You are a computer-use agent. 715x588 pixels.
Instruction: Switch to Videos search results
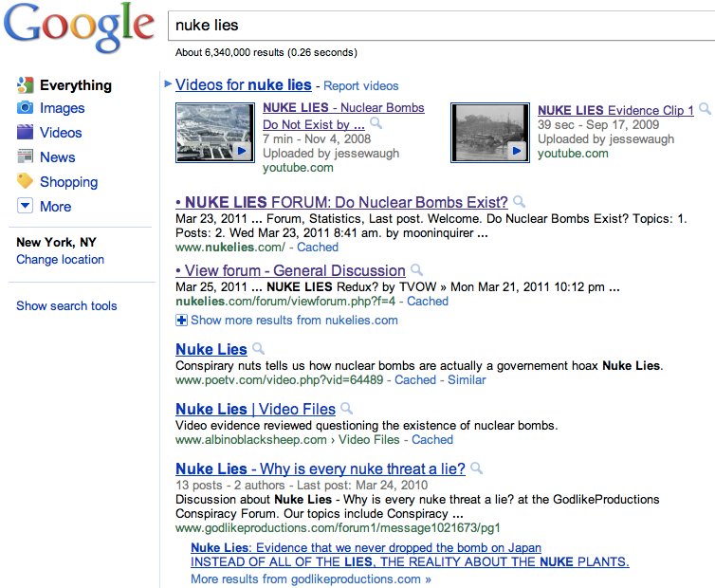point(61,133)
